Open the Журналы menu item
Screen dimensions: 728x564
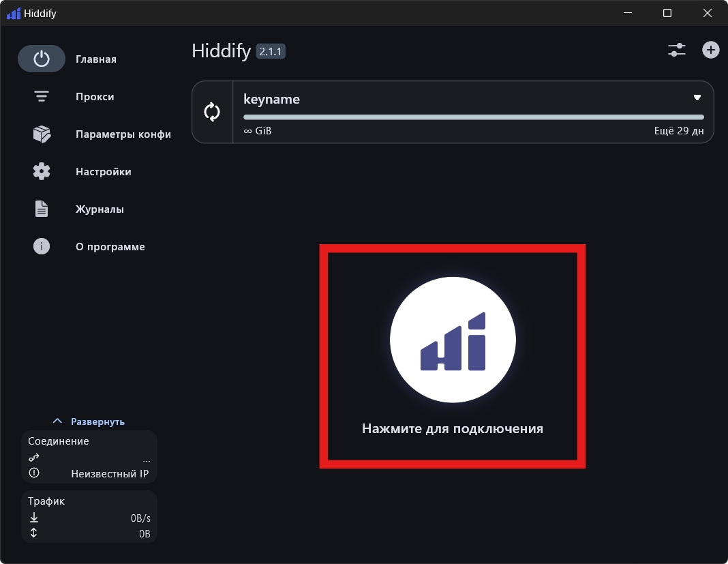coord(100,209)
